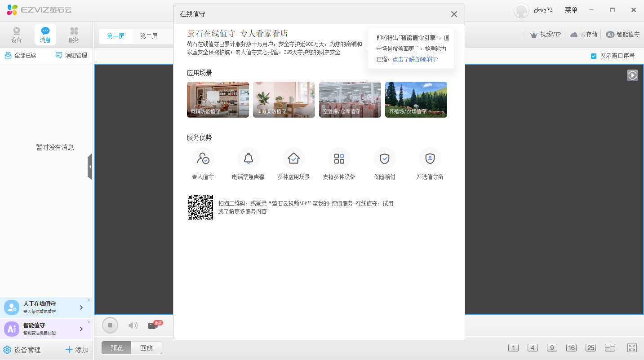Click the QR code image
Image resolution: width=644 pixels, height=360 pixels.
(x=200, y=207)
